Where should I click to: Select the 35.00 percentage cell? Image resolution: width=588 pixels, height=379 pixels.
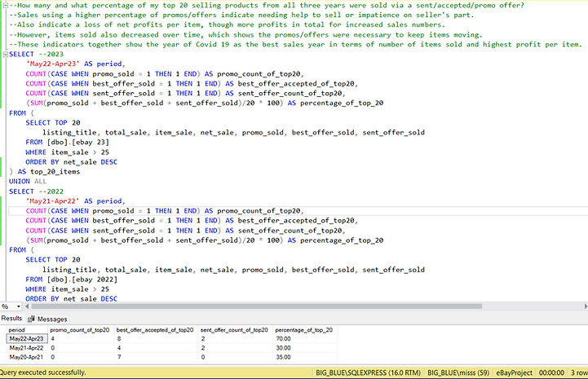(305, 357)
